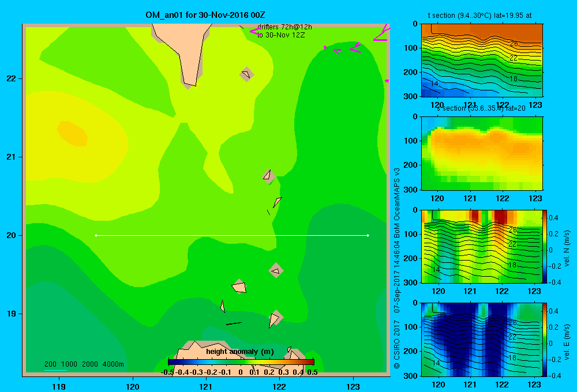Click the large magenta drifter arrow beside "drifters"
Image resolution: width=577 pixels, height=392 pixels.
[x=255, y=32]
